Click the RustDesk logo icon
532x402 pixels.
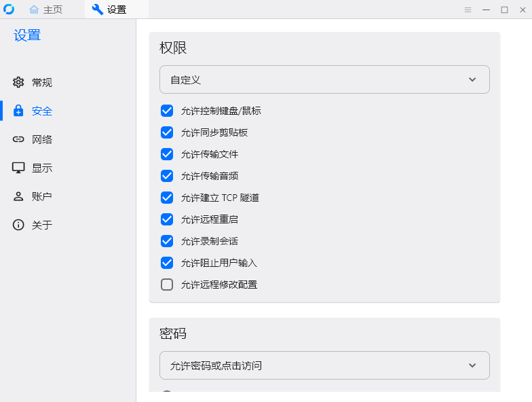(9, 10)
